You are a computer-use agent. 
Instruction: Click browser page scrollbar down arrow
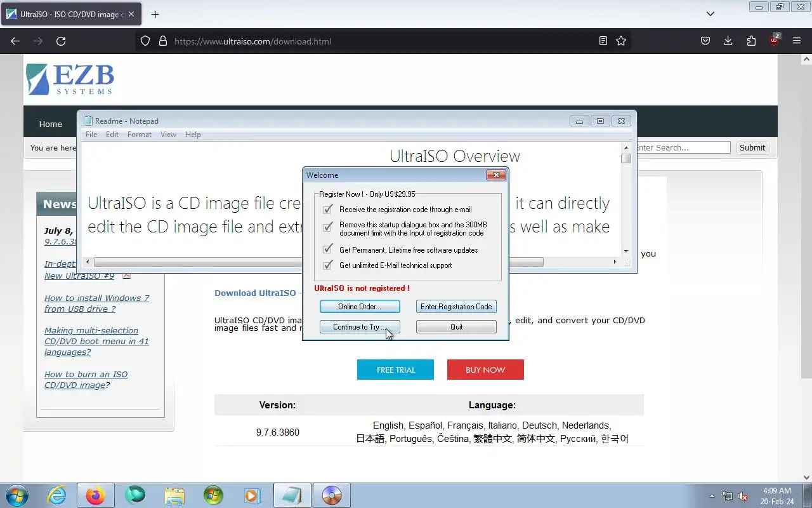pos(807,478)
